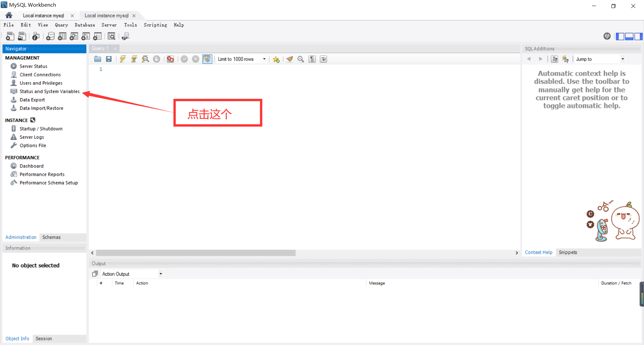Viewport: 644px width, 345px height.
Task: Open Data Export
Action: tap(32, 100)
